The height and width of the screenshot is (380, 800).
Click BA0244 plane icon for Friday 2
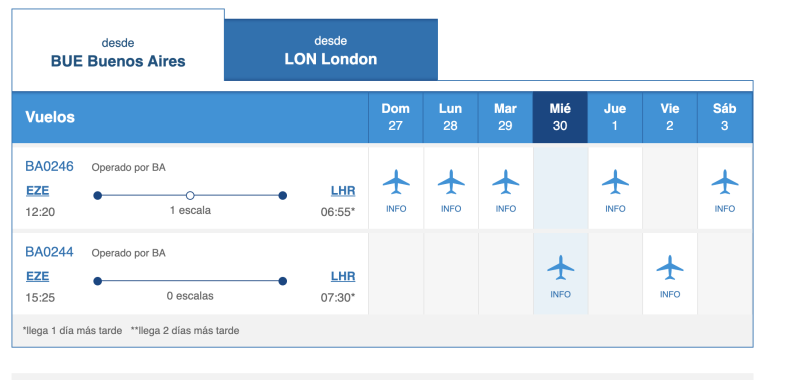[670, 267]
